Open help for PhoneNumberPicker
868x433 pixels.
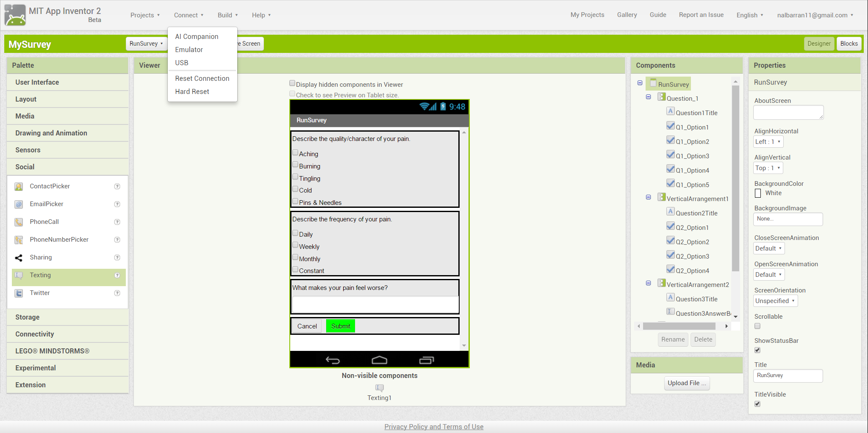(117, 240)
